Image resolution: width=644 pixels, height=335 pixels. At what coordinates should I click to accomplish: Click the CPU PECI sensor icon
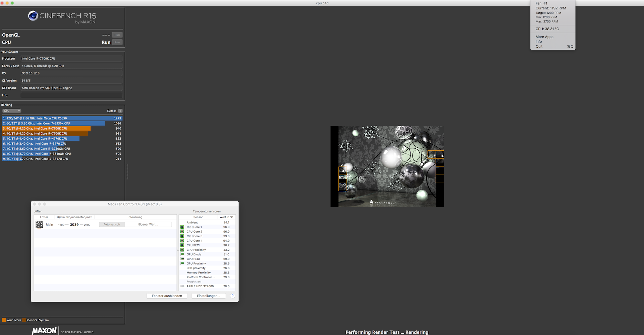coord(182,245)
